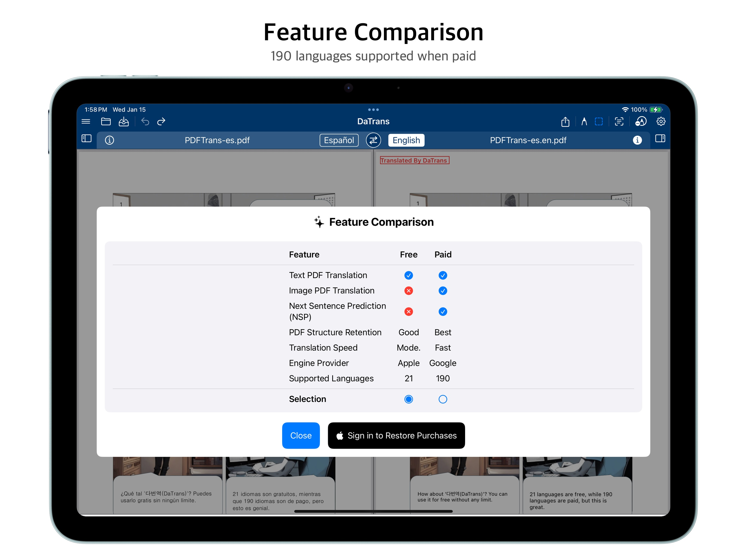Click the Supported Languages row label

331,378
